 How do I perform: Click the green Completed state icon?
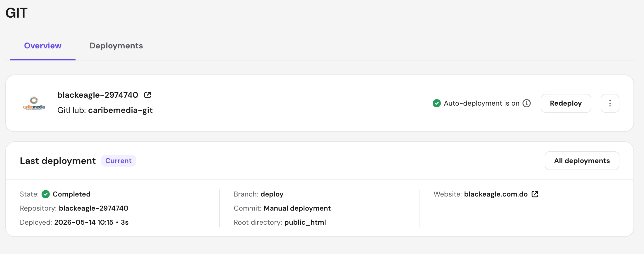[46, 194]
